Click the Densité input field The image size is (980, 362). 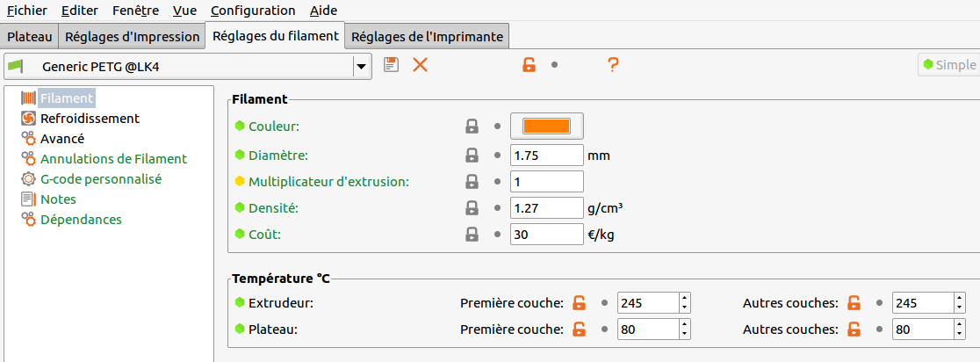tap(547, 208)
